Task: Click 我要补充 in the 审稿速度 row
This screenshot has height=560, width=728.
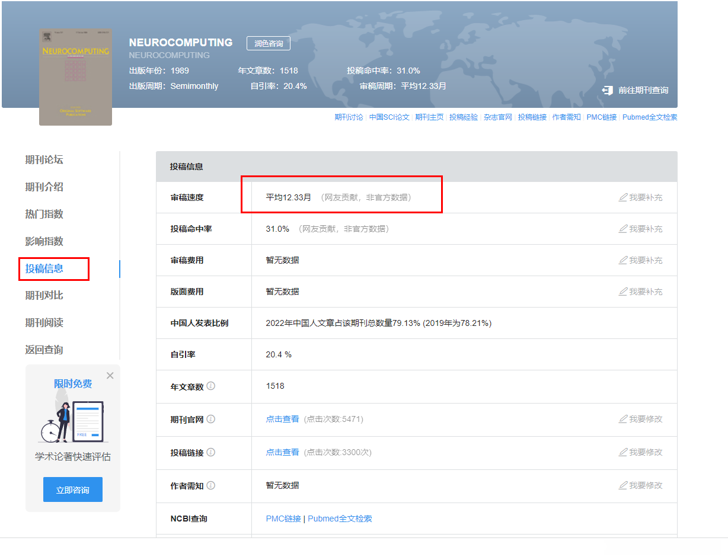Action: [x=640, y=197]
